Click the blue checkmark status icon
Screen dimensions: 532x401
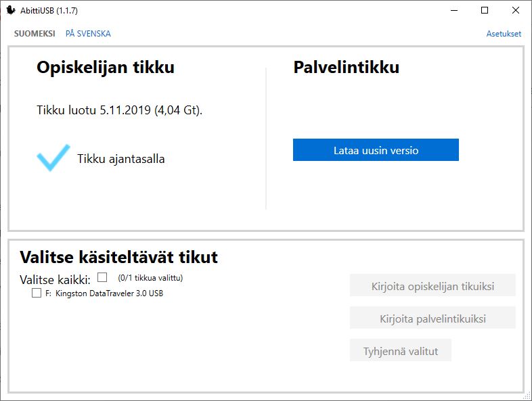tap(53, 158)
